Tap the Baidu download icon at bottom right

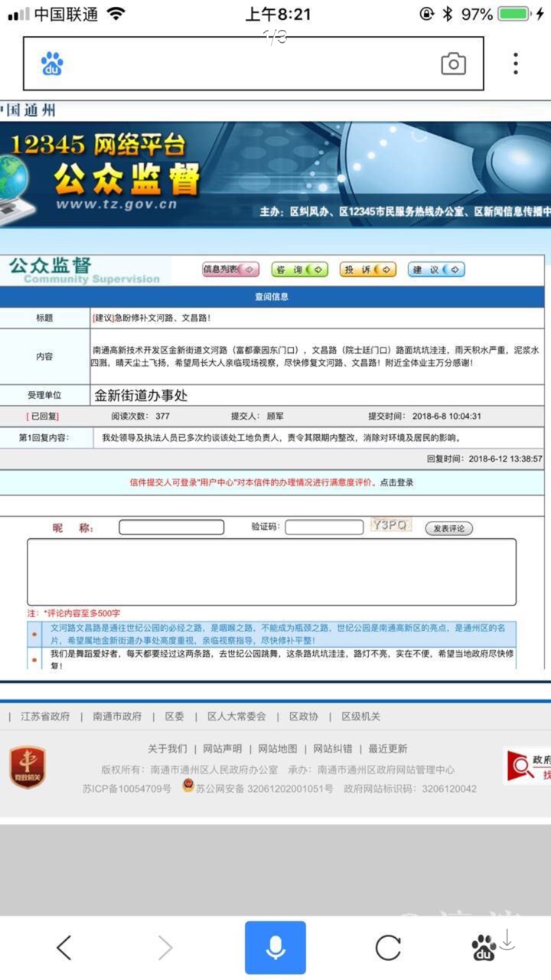[x=491, y=946]
